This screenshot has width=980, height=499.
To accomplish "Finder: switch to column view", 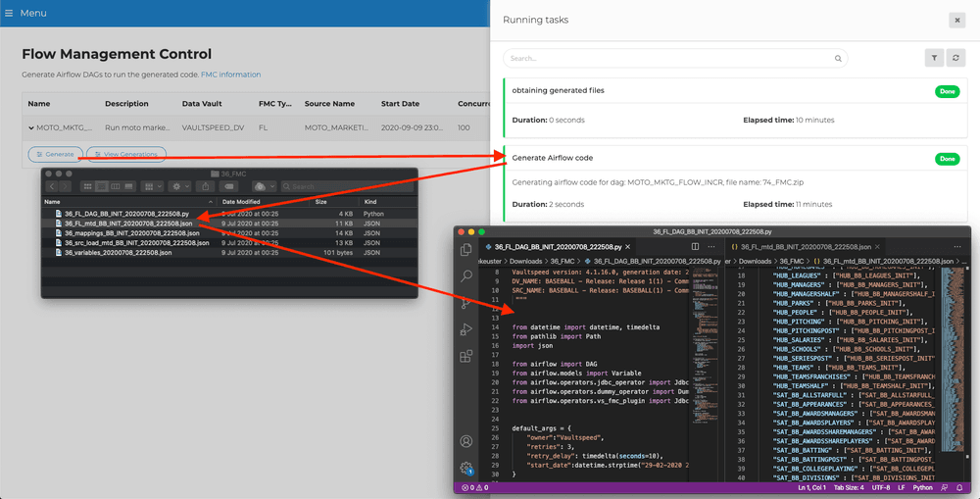I will (115, 186).
